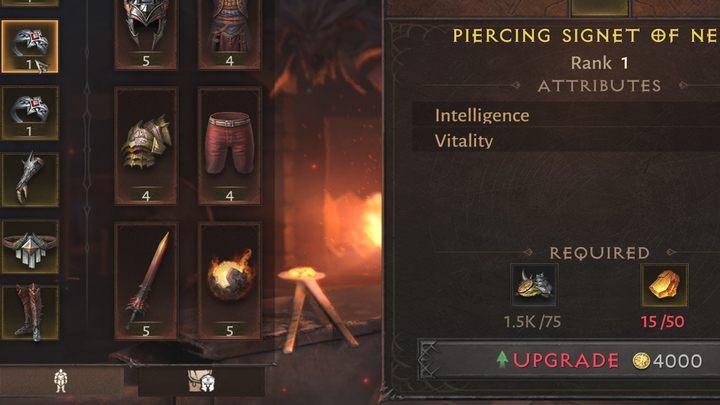This screenshot has width=720, height=405.
Task: Select the Intelligence attribute row
Action: point(566,115)
